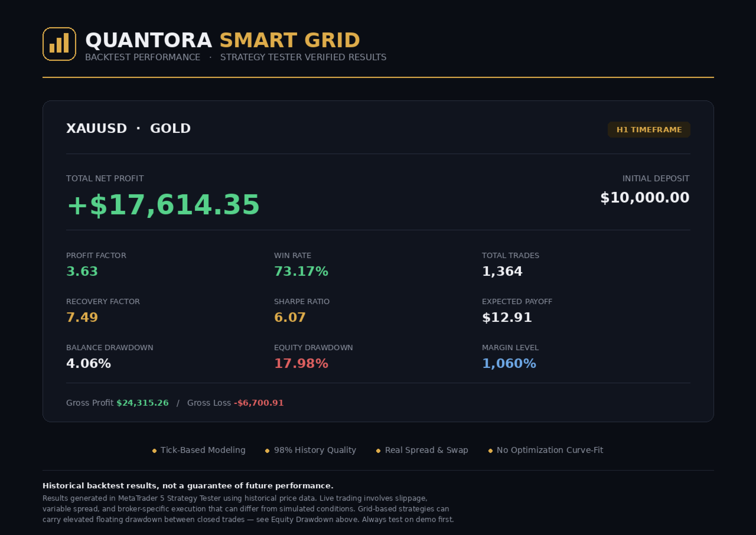Click the Tick-Based Modeling feature text
Image resolution: width=756 pixels, height=535 pixels.
pos(203,450)
